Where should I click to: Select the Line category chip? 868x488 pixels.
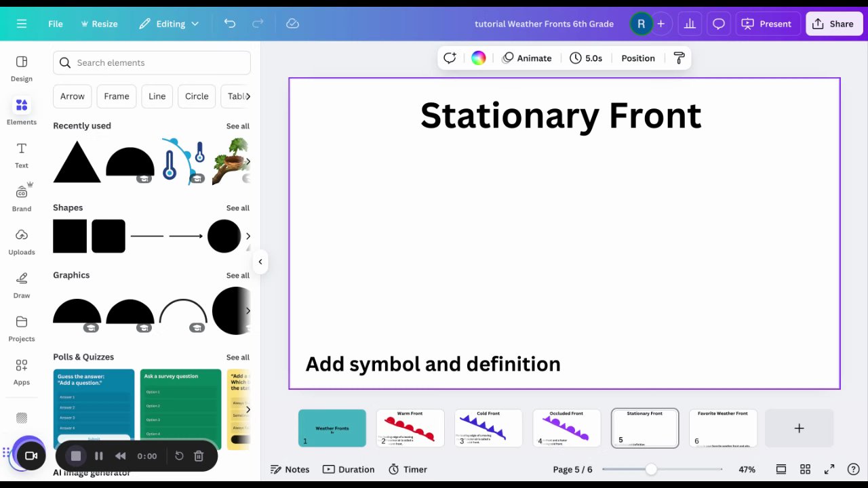(157, 96)
